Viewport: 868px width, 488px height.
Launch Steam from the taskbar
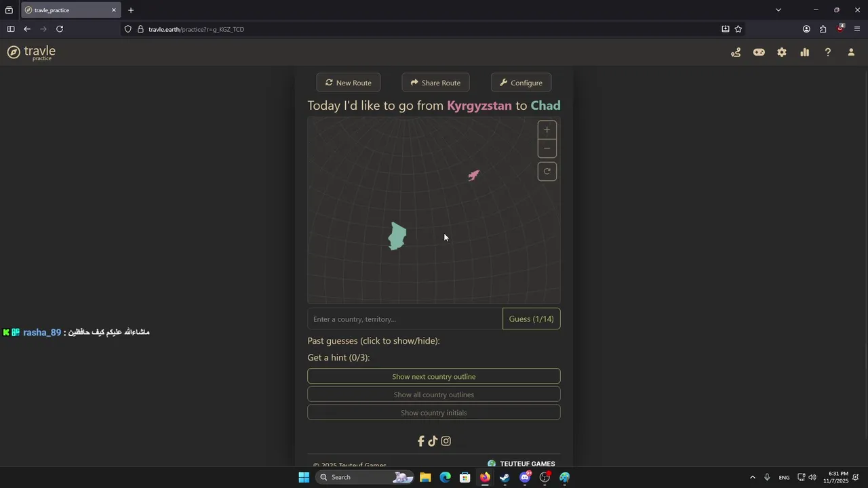(505, 477)
